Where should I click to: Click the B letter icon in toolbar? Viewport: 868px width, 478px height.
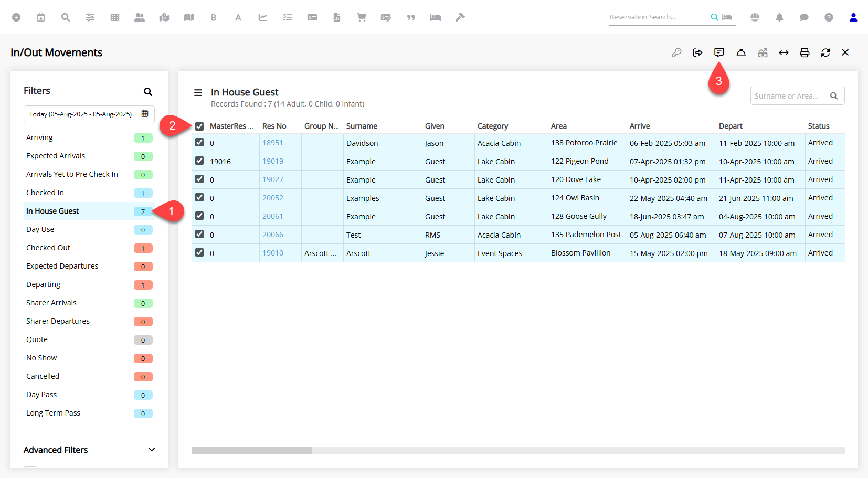[214, 17]
